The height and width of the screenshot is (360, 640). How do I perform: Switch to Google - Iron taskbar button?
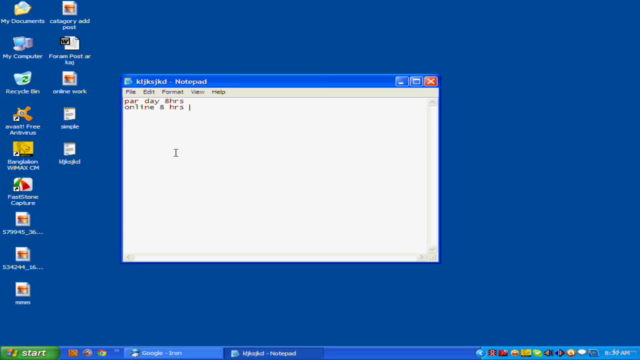173,353
